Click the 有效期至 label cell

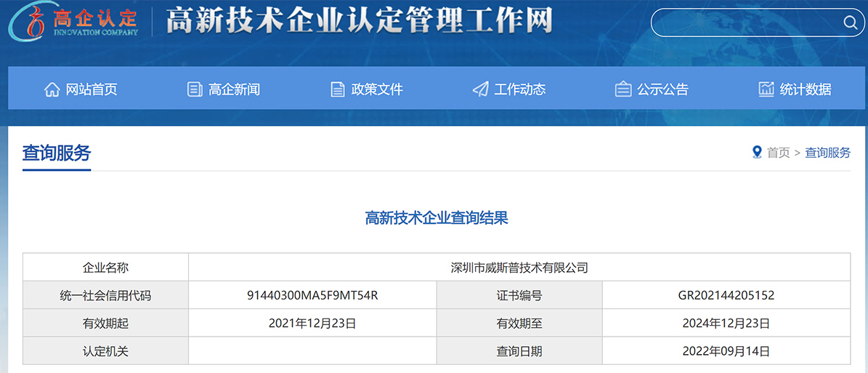click(x=519, y=323)
